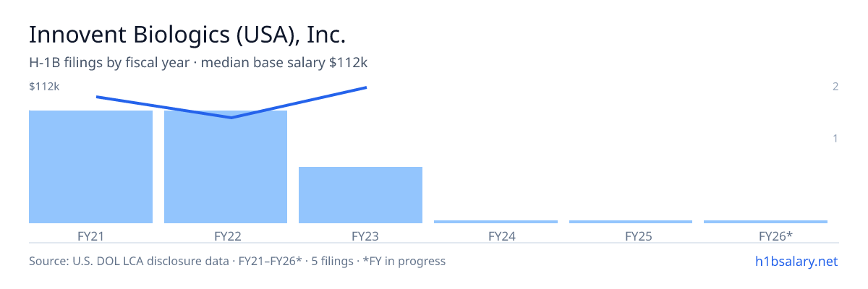Open the h1bsalary.net link
868x289 pixels.
[x=796, y=261]
